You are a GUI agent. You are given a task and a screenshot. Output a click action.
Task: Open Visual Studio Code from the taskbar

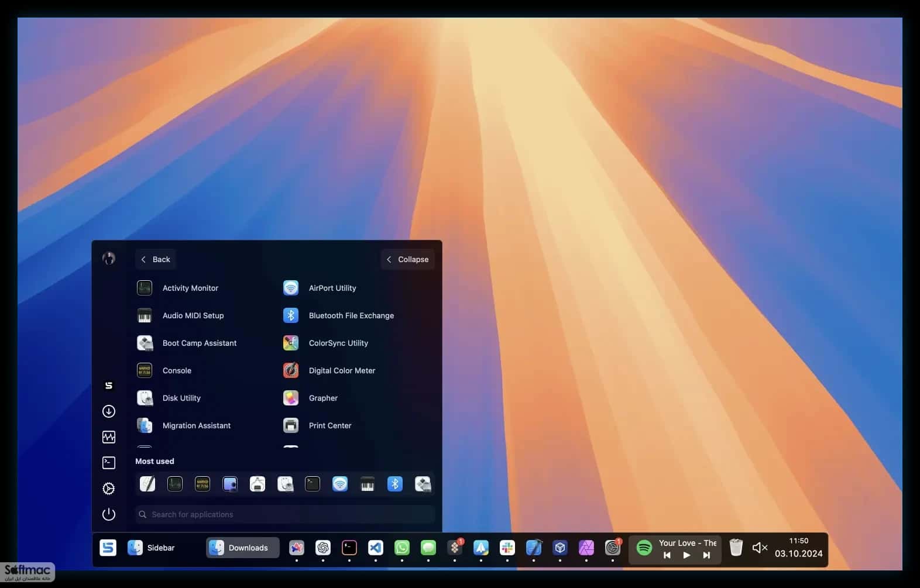(x=376, y=548)
